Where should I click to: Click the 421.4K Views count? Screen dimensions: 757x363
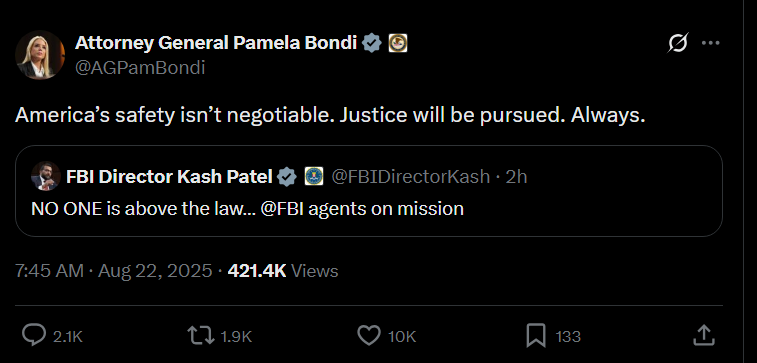point(283,271)
